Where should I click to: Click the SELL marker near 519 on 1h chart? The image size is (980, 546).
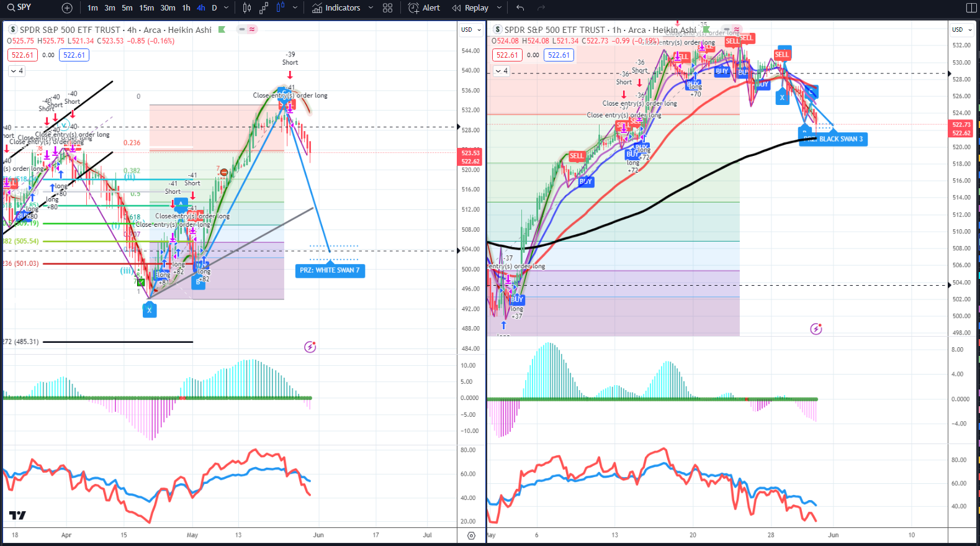click(577, 156)
